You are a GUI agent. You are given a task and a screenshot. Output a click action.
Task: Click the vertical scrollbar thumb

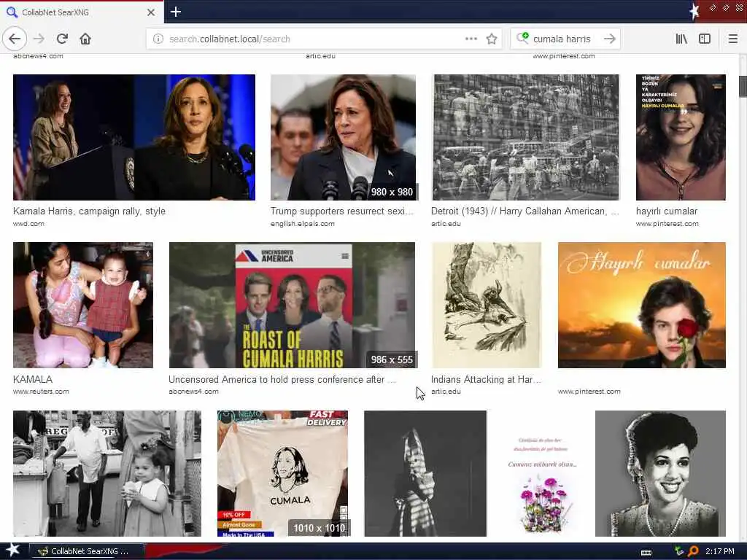click(743, 86)
